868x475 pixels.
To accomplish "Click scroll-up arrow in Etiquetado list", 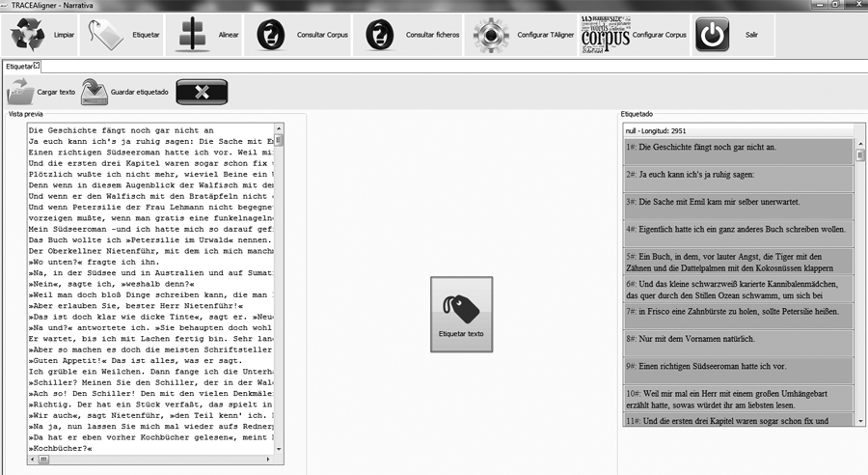I will (860, 144).
